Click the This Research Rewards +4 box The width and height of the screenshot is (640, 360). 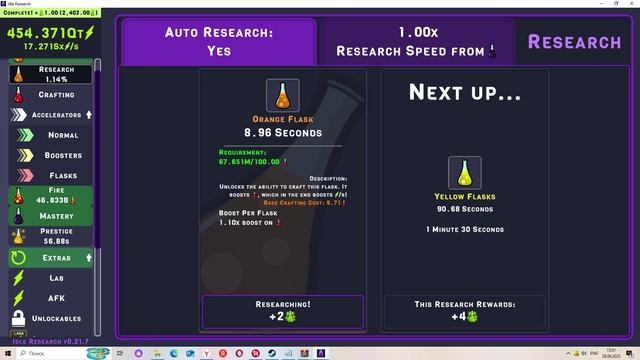[x=465, y=312]
